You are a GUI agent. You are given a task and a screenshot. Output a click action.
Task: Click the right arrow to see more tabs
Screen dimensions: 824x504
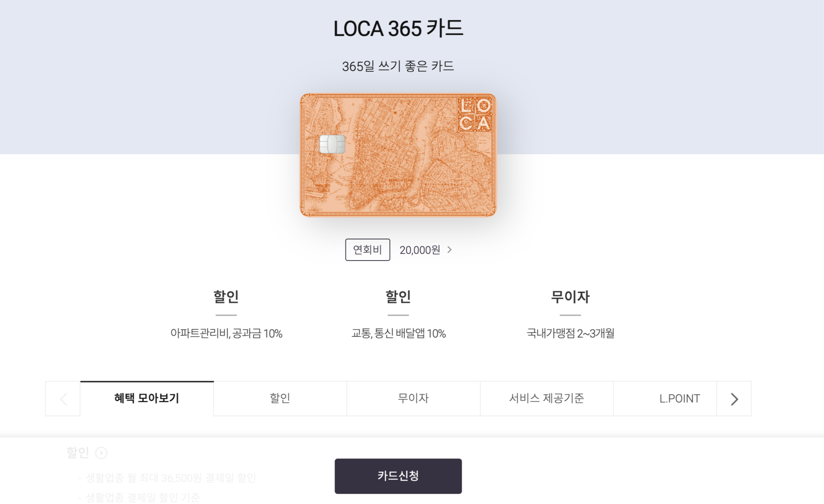(x=734, y=398)
